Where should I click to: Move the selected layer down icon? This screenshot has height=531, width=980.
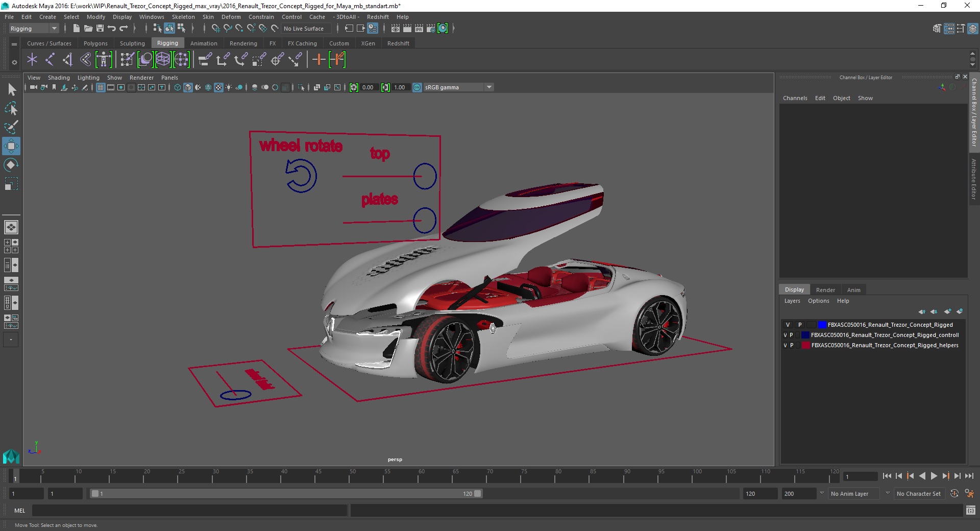click(x=934, y=311)
